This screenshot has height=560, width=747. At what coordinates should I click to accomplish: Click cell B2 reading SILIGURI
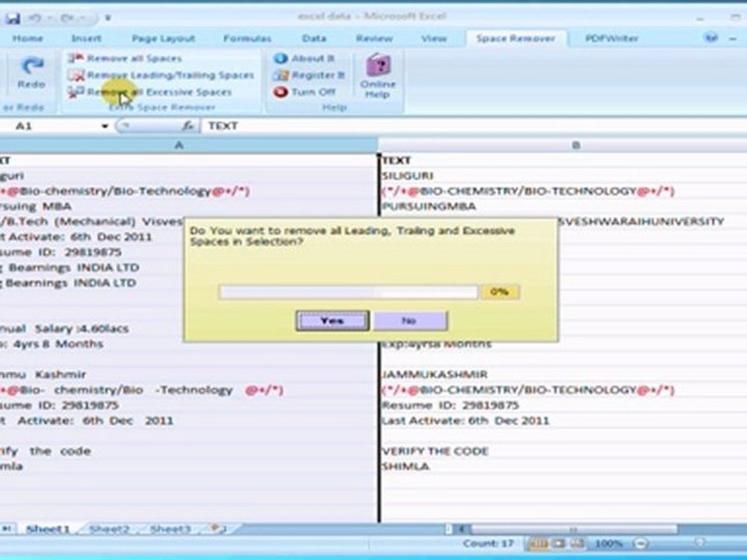pos(563,176)
